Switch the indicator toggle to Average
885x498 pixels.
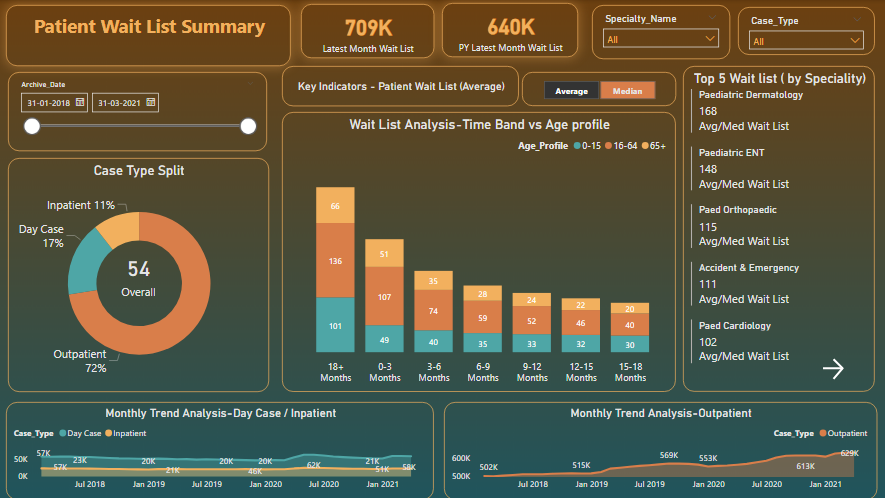(x=572, y=91)
